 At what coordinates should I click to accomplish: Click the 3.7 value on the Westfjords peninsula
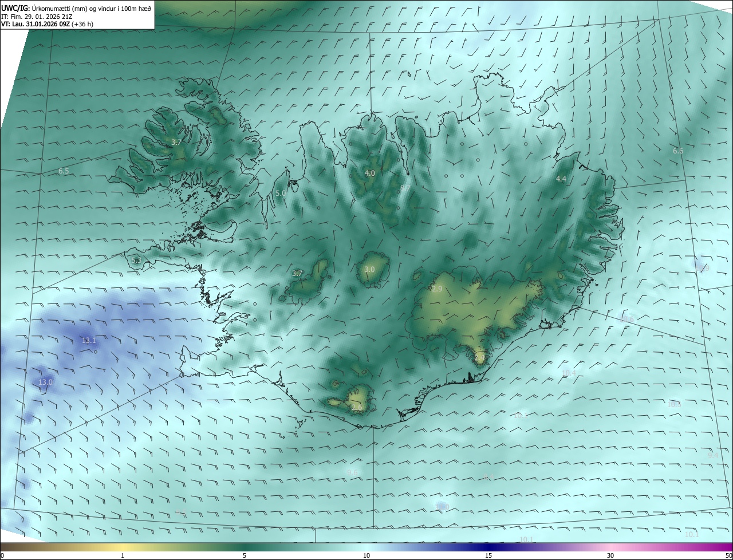(176, 142)
